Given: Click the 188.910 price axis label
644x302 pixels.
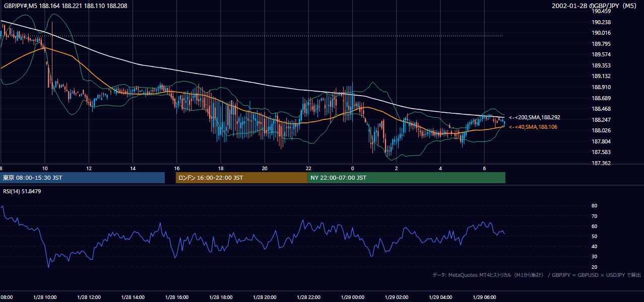Looking at the screenshot, I should point(601,87).
